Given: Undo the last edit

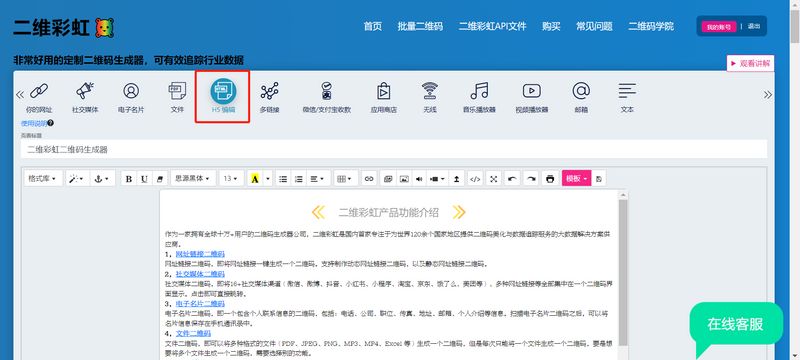Looking at the screenshot, I should pos(512,178).
